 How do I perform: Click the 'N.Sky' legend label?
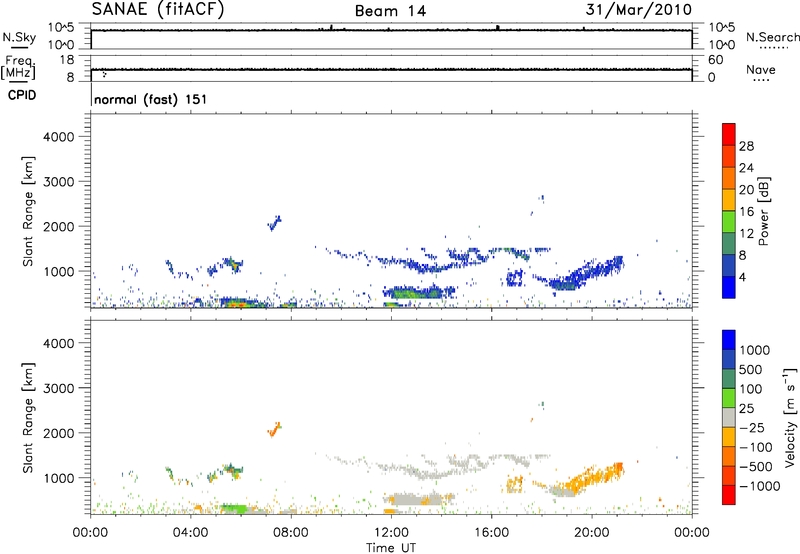[19, 37]
